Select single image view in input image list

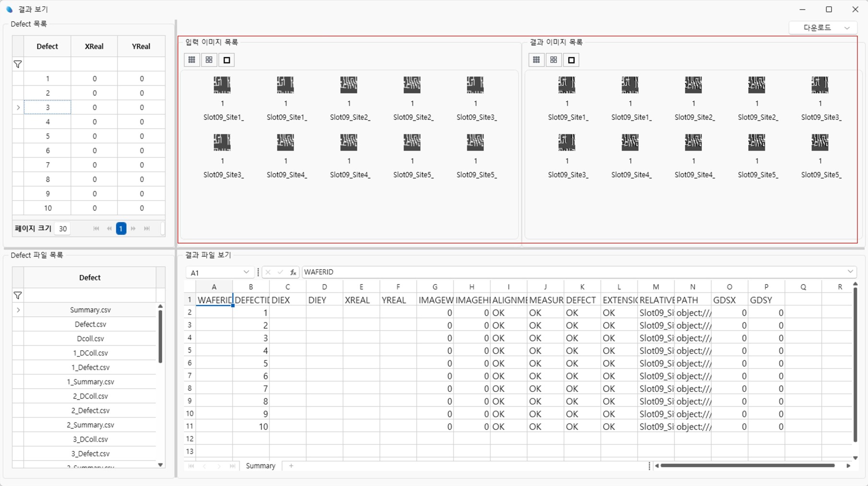point(227,60)
